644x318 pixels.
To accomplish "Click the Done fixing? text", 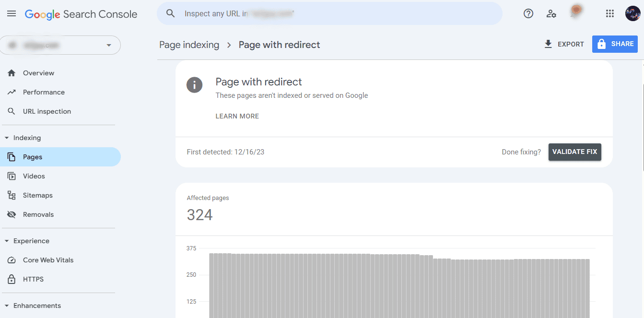I will click(x=521, y=152).
